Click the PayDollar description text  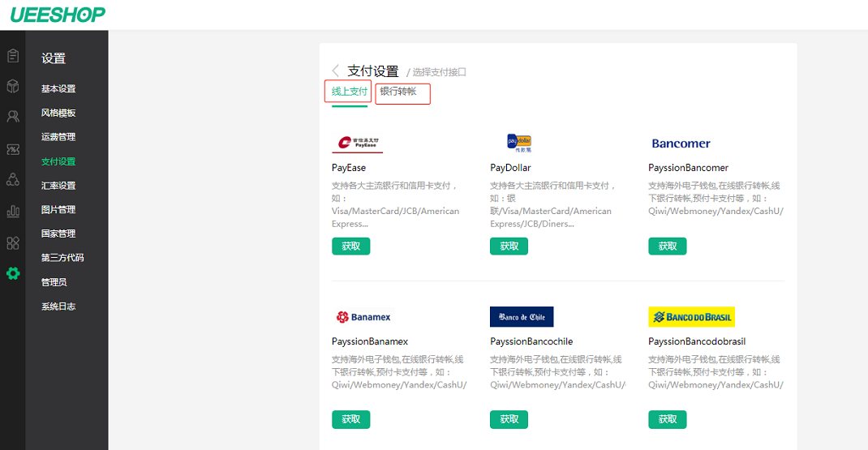pyautogui.click(x=552, y=205)
